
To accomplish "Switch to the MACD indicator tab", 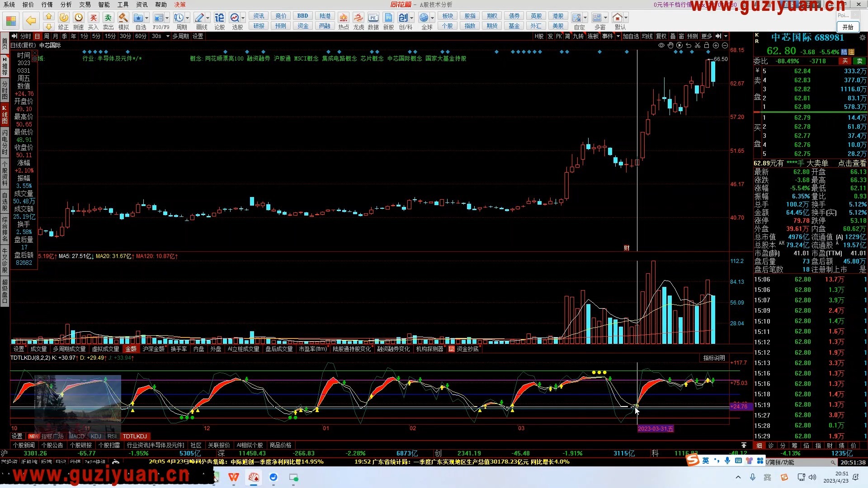I will tap(76, 436).
